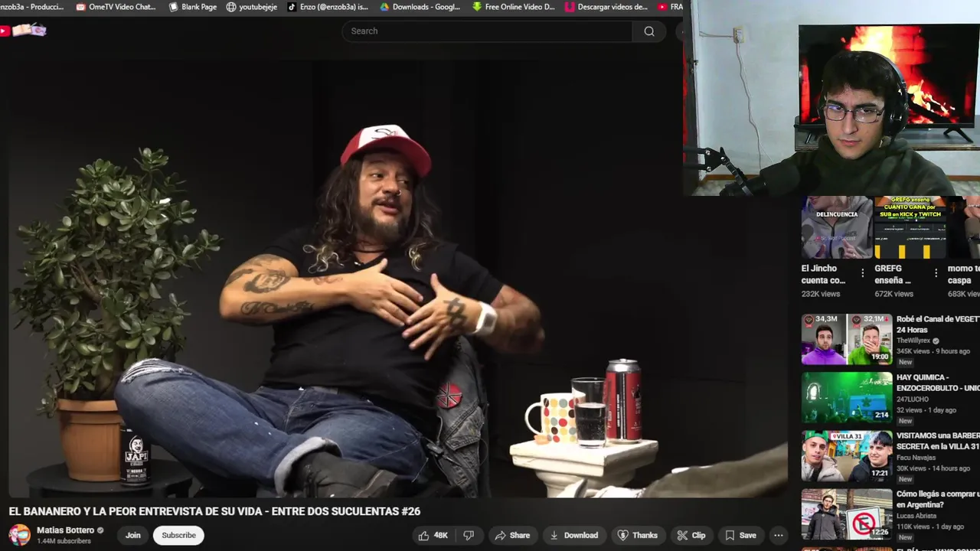Click the 1.44M subscribers text
Screen dimensions: 980x551
64,541
